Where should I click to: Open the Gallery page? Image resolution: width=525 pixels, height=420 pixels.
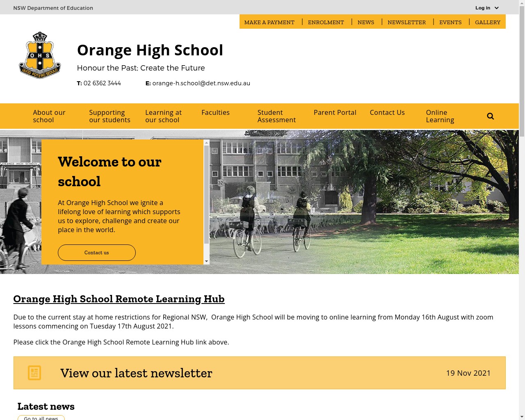[488, 22]
